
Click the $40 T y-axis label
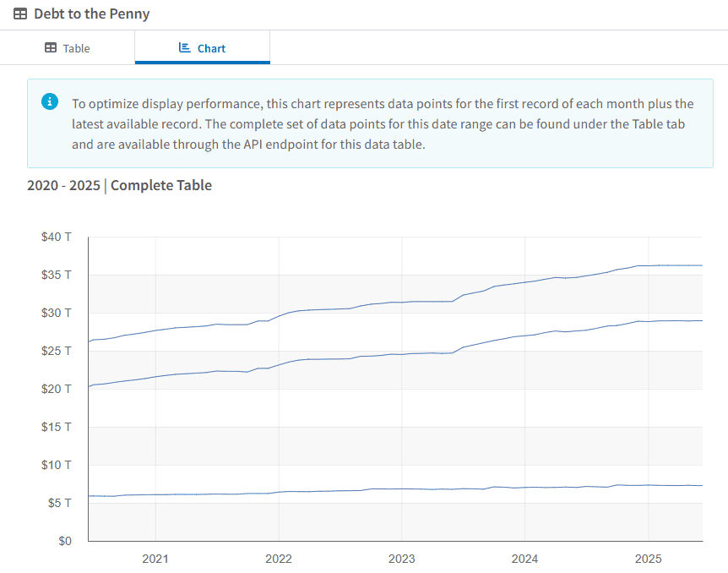(x=57, y=237)
